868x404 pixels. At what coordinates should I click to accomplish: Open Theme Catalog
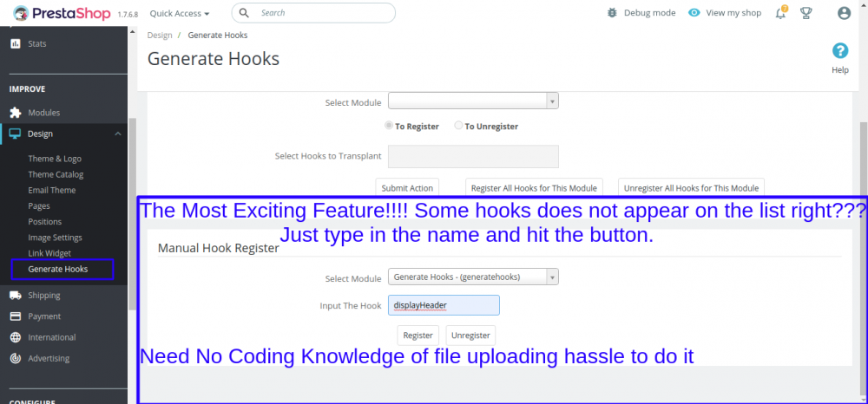point(56,174)
